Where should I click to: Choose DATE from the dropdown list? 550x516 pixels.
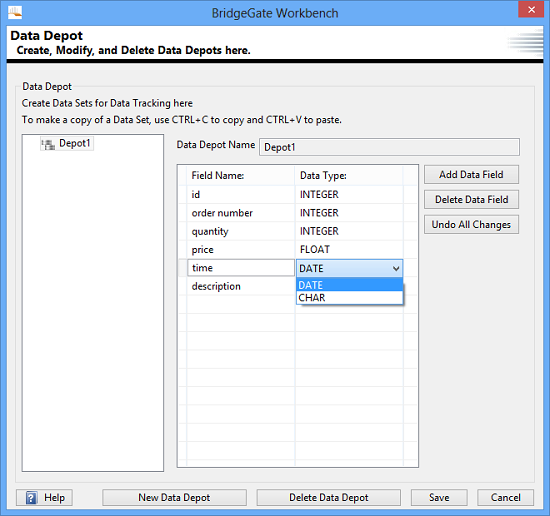pyautogui.click(x=349, y=285)
